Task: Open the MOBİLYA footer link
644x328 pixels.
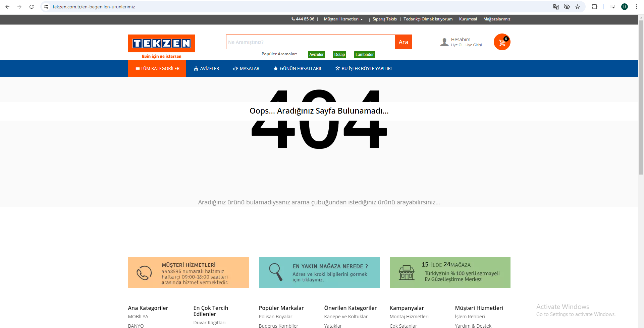Action: tap(138, 317)
